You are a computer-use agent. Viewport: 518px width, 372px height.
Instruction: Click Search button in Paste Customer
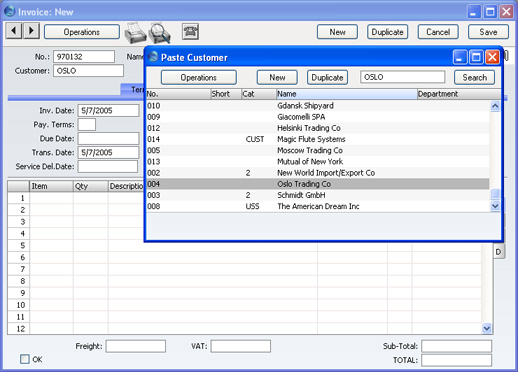(474, 77)
